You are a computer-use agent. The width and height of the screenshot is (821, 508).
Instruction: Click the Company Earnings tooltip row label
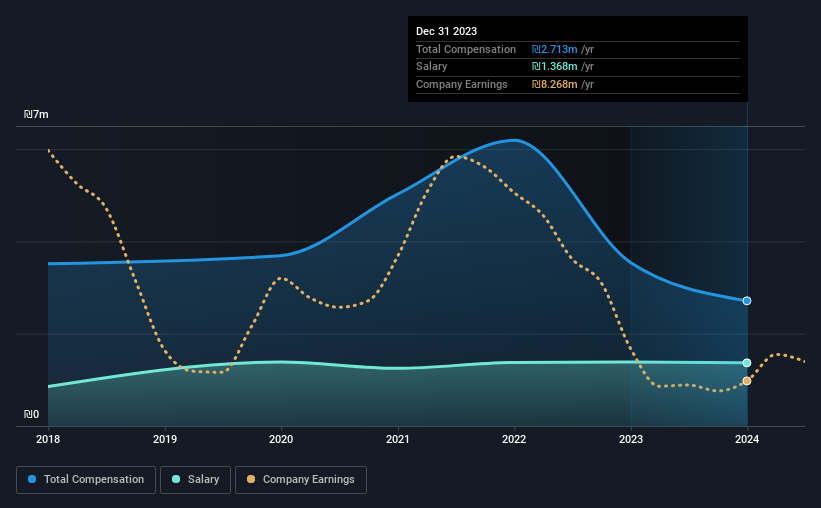[x=462, y=84]
